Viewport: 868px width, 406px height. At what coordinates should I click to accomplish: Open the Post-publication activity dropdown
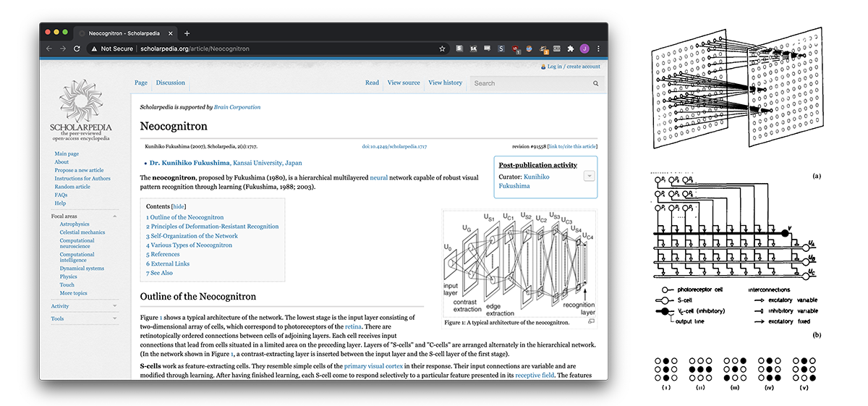pyautogui.click(x=589, y=176)
